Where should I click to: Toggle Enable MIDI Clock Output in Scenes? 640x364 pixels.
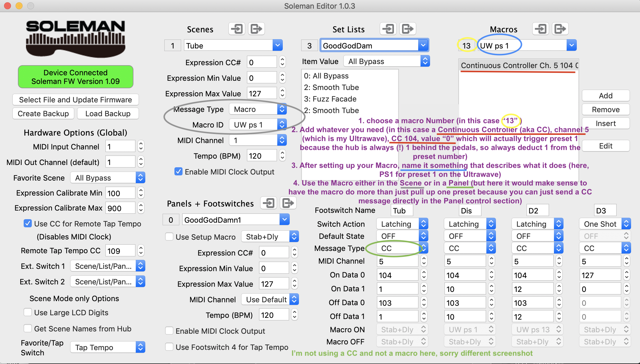click(178, 172)
